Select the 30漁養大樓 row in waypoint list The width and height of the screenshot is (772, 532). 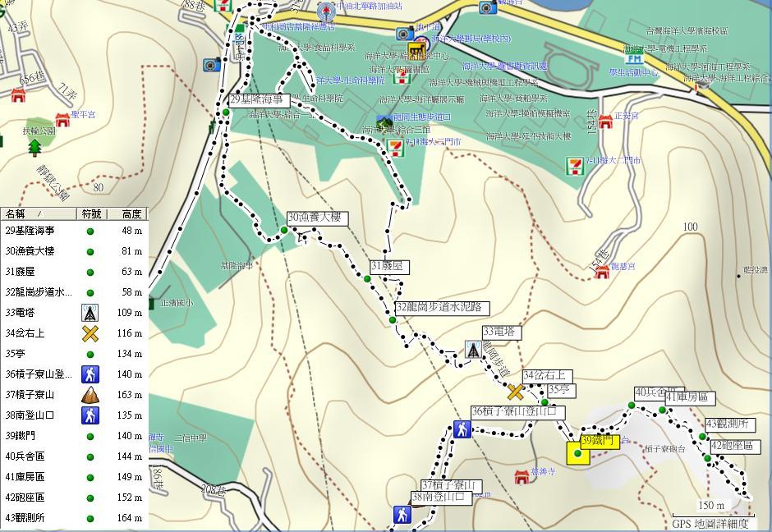coord(74,251)
